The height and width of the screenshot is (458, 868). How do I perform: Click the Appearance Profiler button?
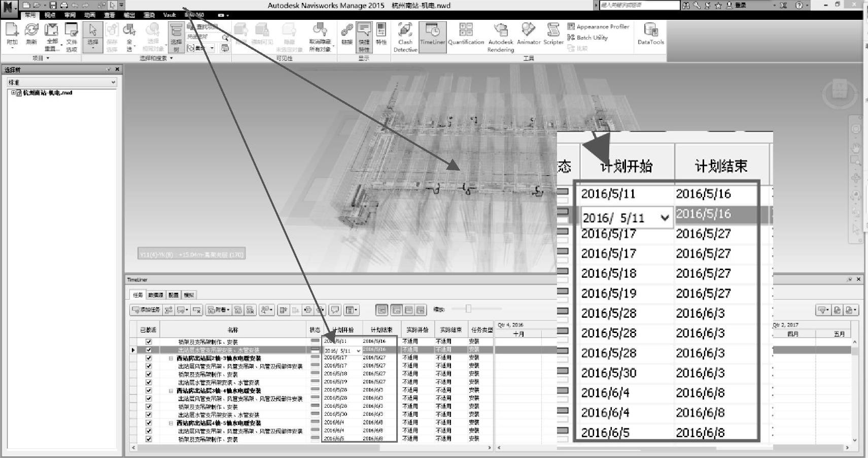[x=599, y=26]
